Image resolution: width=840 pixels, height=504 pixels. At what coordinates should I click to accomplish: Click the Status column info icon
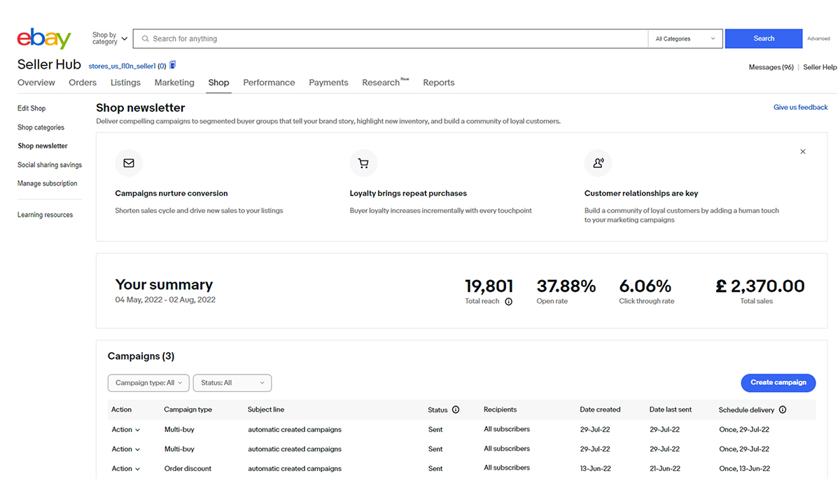pos(456,409)
